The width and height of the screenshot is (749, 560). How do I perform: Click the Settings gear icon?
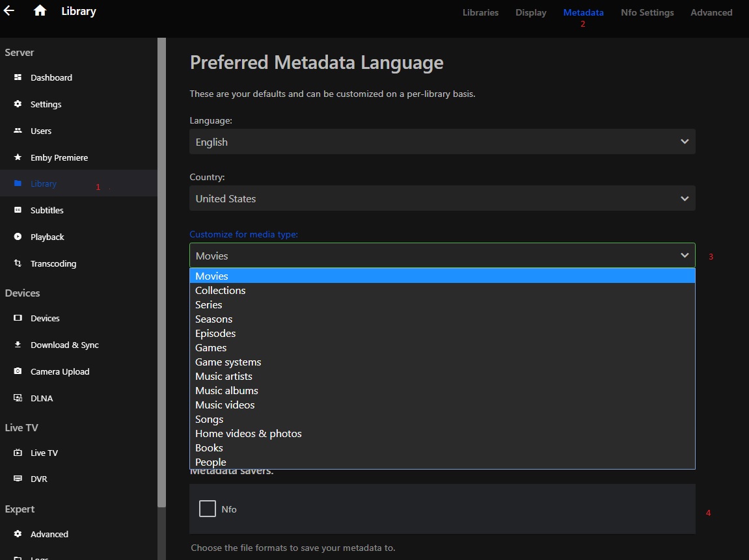coord(18,104)
